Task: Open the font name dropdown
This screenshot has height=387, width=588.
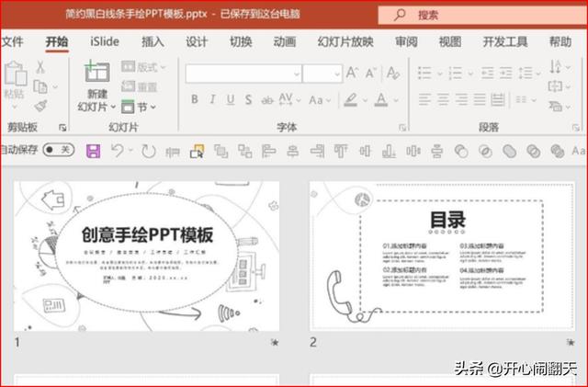Action: [245, 73]
